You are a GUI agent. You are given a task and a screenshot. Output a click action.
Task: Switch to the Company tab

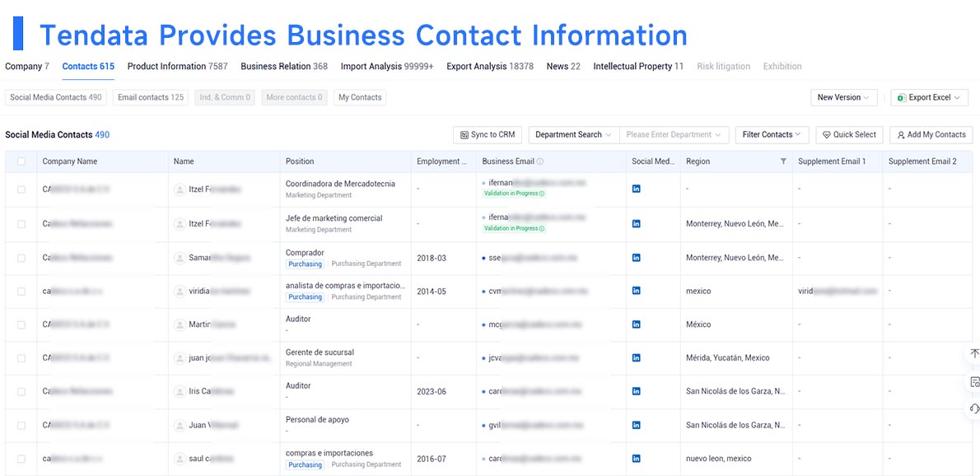tap(27, 66)
